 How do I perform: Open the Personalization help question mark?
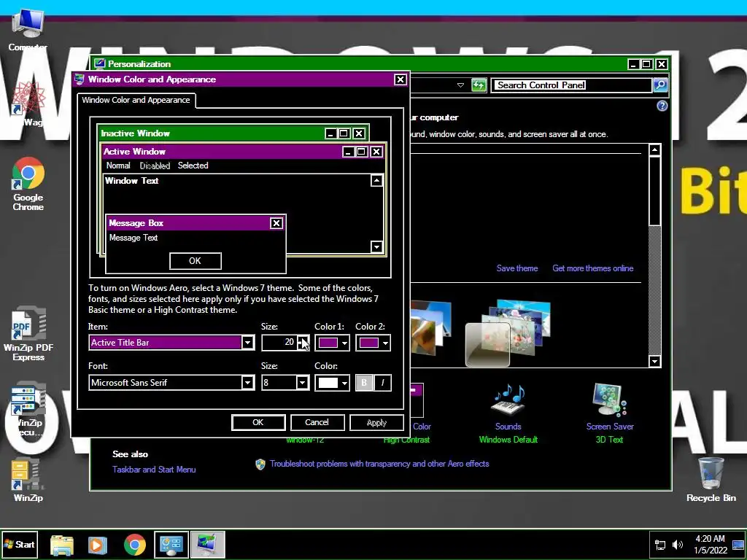point(662,106)
